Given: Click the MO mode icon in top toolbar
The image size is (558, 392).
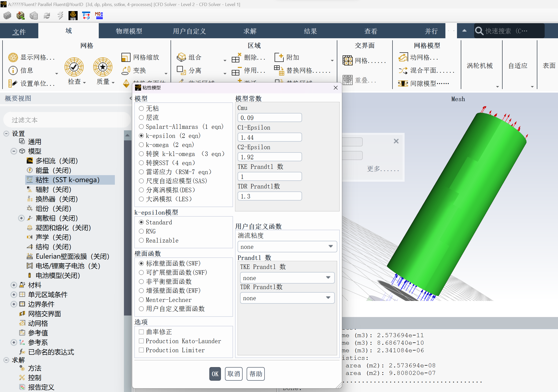Looking at the screenshot, I should 99,16.
